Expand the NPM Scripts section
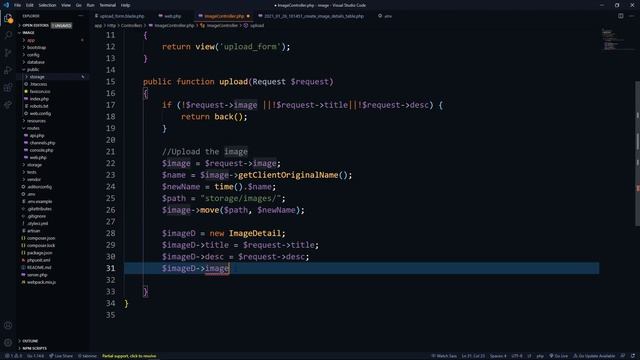The image size is (640, 360). (52, 348)
